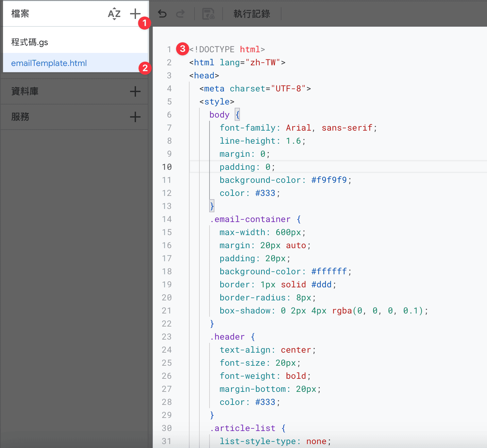Click the red badge numbered 2

click(x=145, y=69)
